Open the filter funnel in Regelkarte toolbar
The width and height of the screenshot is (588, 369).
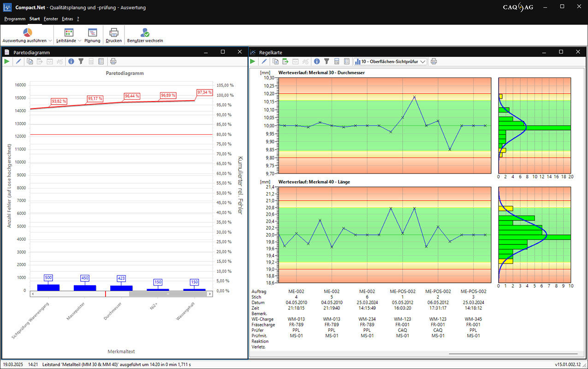point(327,61)
